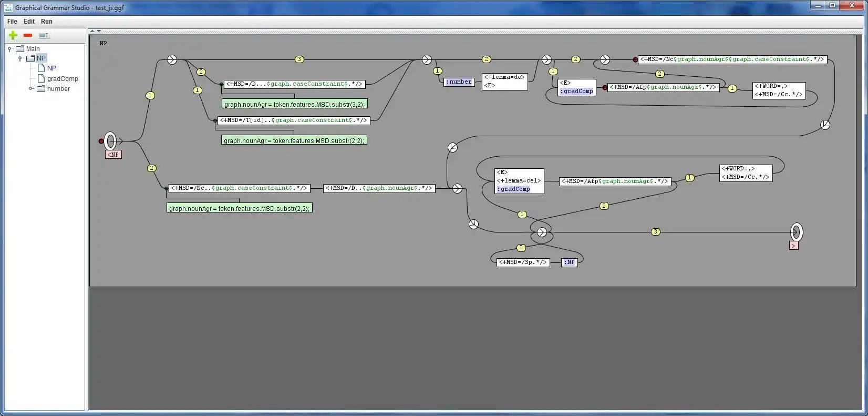Click the pink <NP output label

coord(113,155)
